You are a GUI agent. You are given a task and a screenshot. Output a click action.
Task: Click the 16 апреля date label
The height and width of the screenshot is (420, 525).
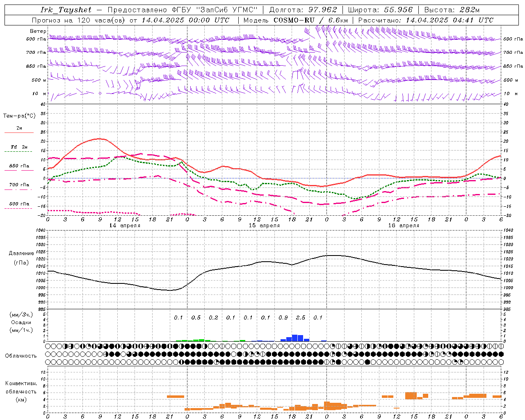point(404,226)
